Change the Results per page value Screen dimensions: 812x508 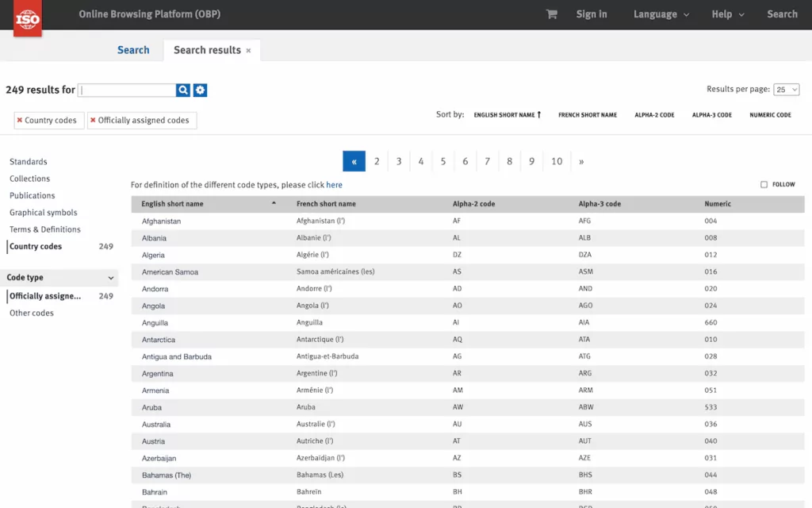(787, 89)
